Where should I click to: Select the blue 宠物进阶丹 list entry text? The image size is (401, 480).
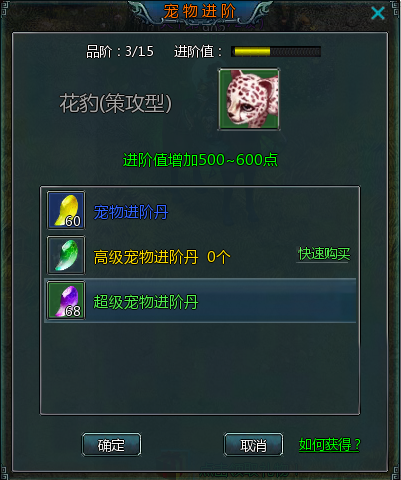[131, 212]
